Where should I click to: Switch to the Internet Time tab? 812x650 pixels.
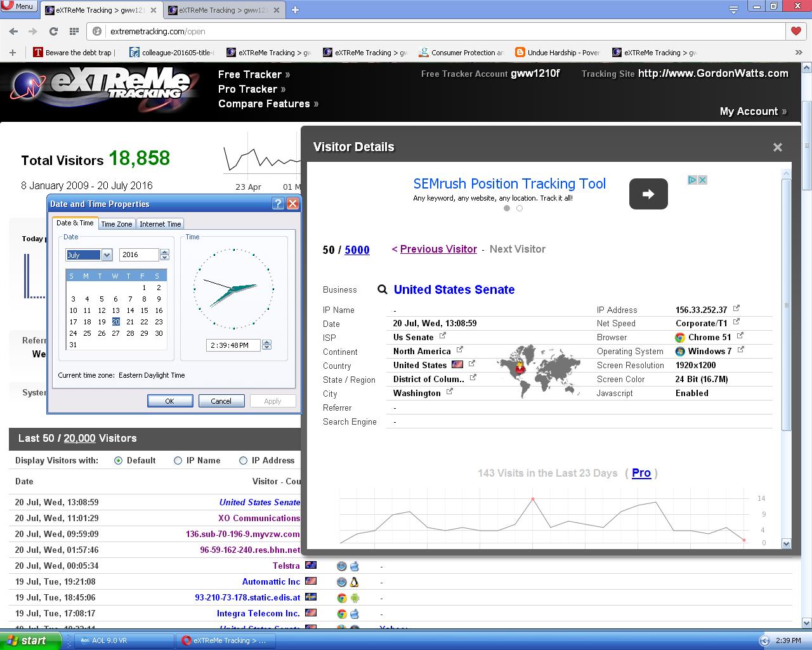tap(160, 224)
